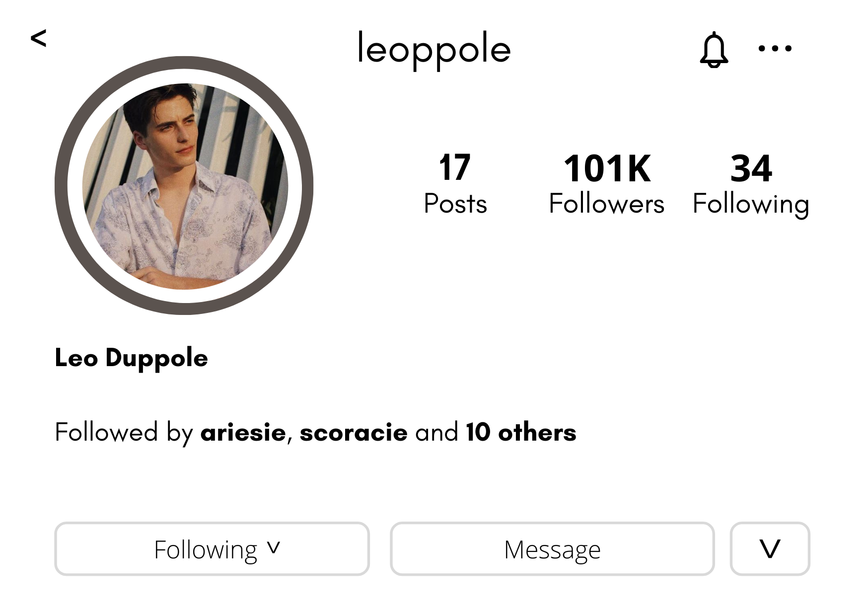The width and height of the screenshot is (868, 616).
Task: Go back using the back arrow
Action: click(38, 38)
